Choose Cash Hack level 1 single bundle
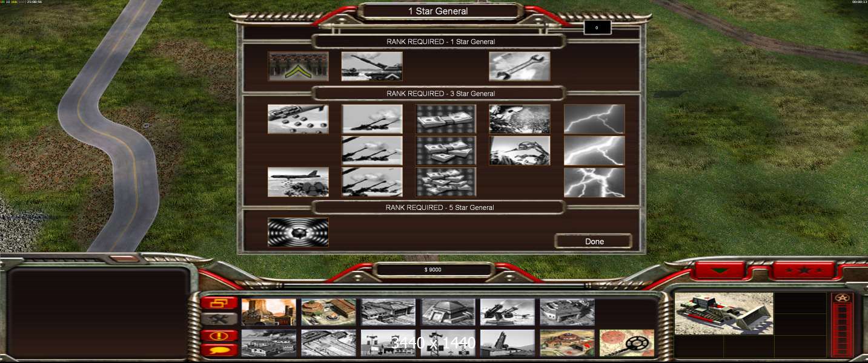Viewport: 868px width, 363px height. click(x=446, y=119)
